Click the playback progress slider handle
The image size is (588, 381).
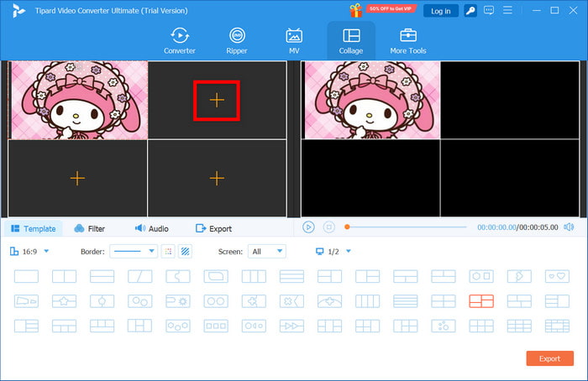(x=347, y=227)
